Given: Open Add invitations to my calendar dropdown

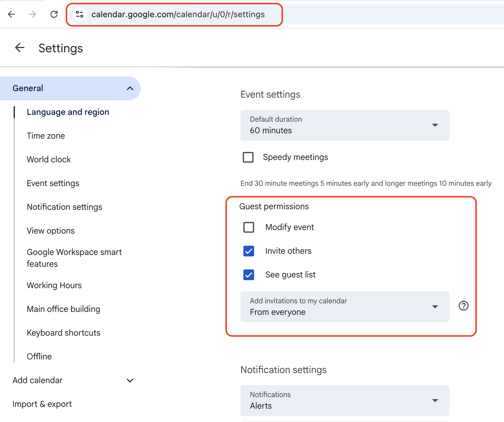Looking at the screenshot, I should pos(345,307).
